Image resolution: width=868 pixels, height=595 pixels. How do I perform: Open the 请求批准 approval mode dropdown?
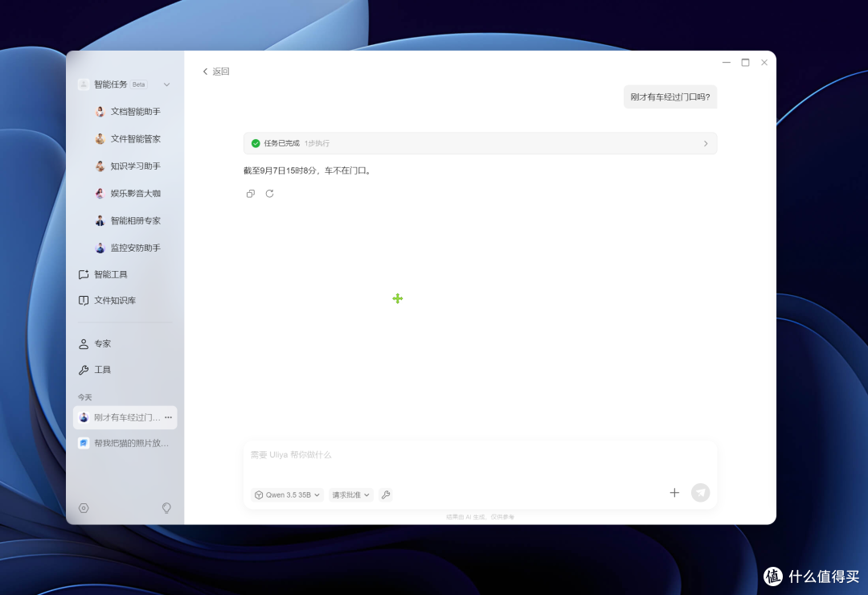coord(350,494)
